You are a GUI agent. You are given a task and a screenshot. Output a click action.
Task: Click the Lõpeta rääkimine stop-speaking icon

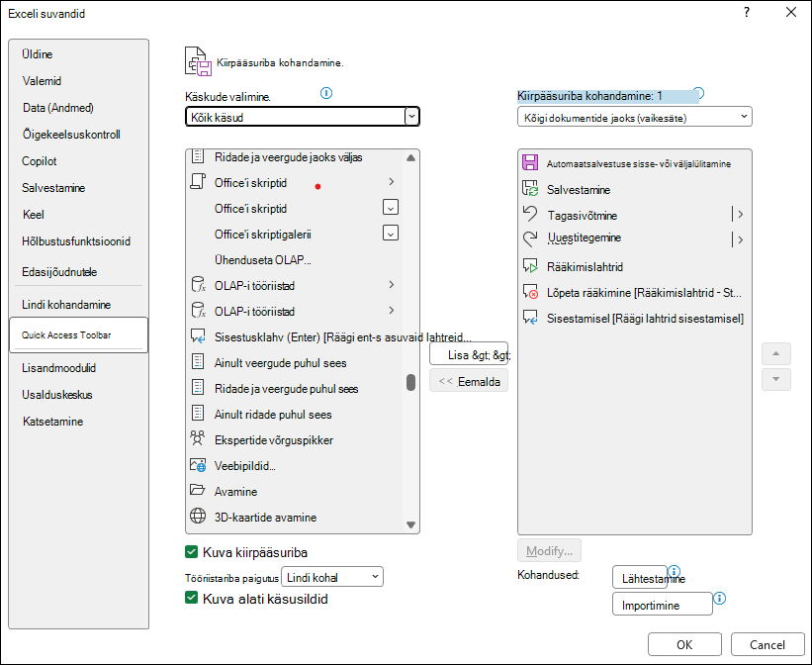pyautogui.click(x=530, y=292)
